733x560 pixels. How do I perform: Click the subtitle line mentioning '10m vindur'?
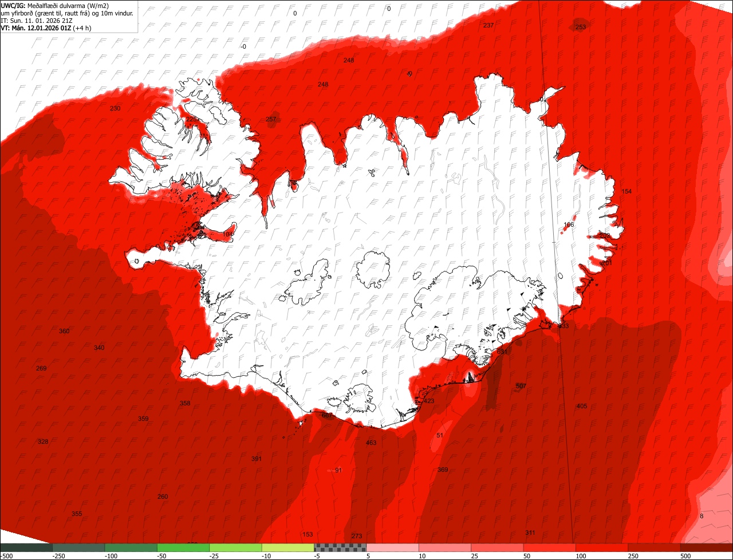click(67, 13)
